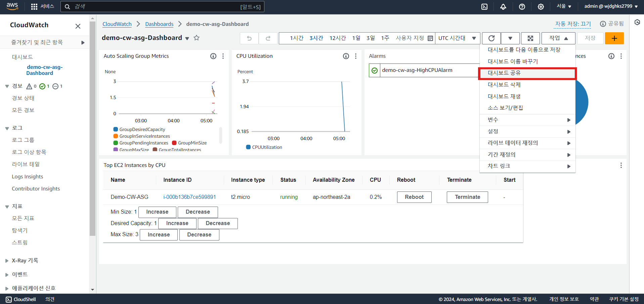This screenshot has width=644, height=304.
Task: Open the dashboard name dropdown arrow
Action: pyautogui.click(x=187, y=38)
